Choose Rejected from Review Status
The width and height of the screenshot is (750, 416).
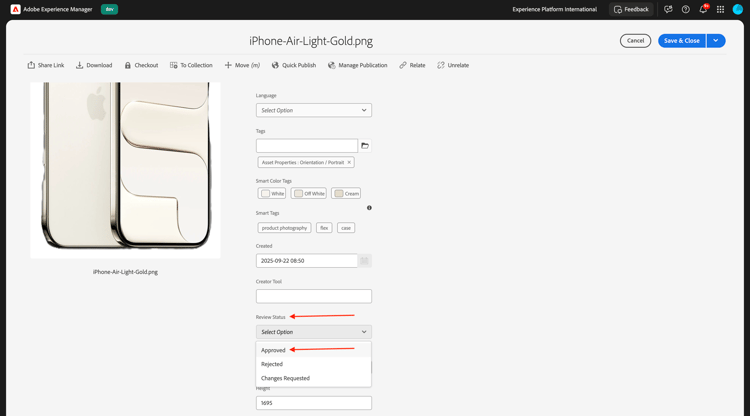pyautogui.click(x=314, y=364)
